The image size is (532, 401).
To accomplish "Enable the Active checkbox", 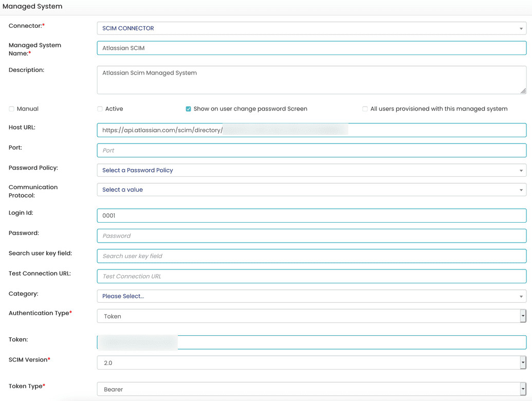I will tap(100, 108).
